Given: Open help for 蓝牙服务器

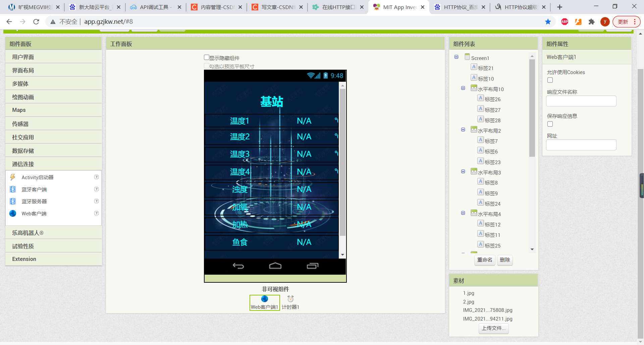Looking at the screenshot, I should click(96, 201).
